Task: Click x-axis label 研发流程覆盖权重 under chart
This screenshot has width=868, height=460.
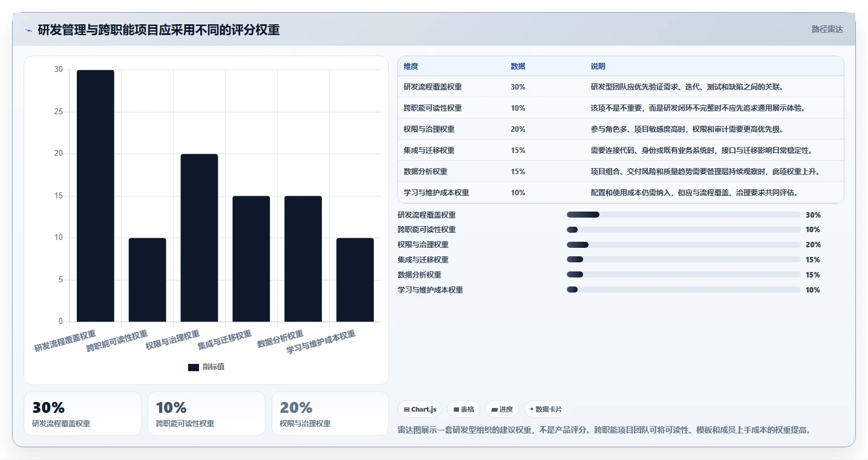Action: click(65, 341)
